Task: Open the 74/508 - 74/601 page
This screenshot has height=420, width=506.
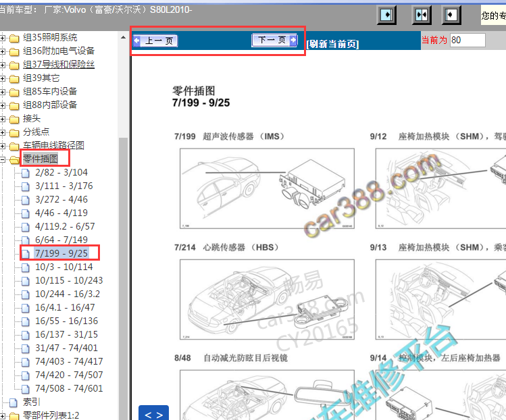Action: [x=69, y=389]
